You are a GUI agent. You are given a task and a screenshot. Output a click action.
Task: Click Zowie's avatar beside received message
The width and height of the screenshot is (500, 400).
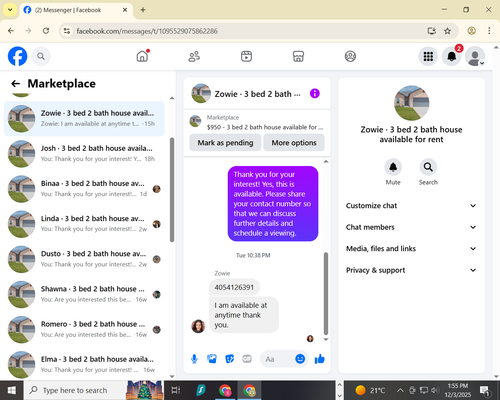click(x=198, y=326)
